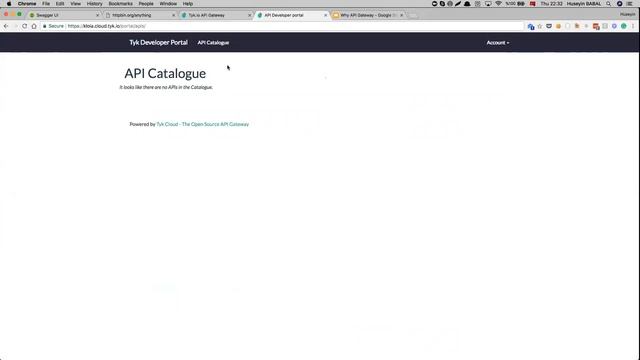Click the 'no APIs in the Catalogue' message
This screenshot has height=360, width=640.
click(166, 87)
